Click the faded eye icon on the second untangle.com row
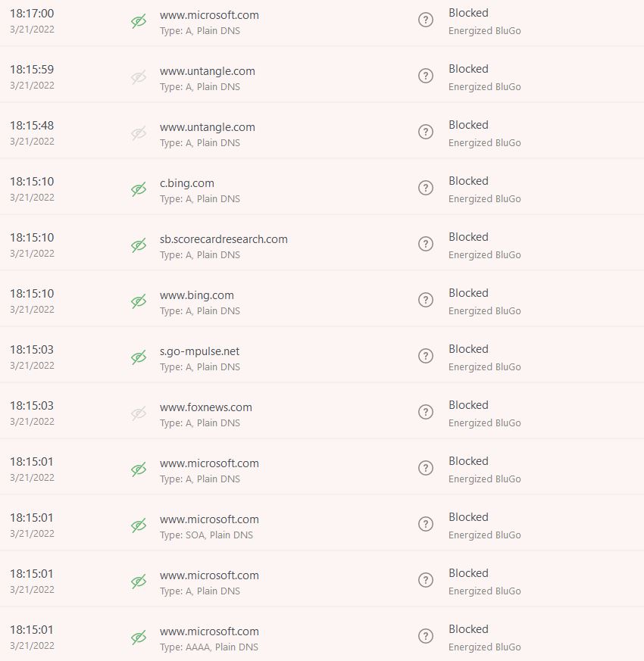This screenshot has width=644, height=661. (x=139, y=133)
